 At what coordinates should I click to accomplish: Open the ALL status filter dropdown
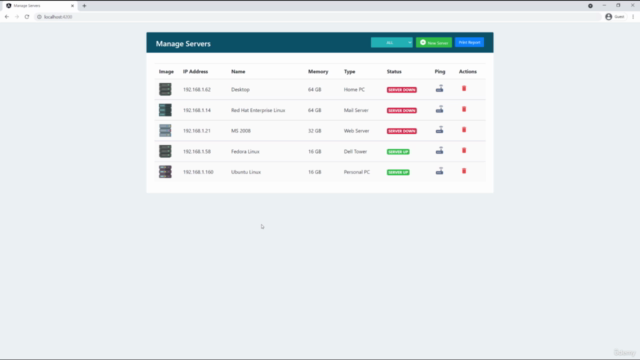[391, 42]
